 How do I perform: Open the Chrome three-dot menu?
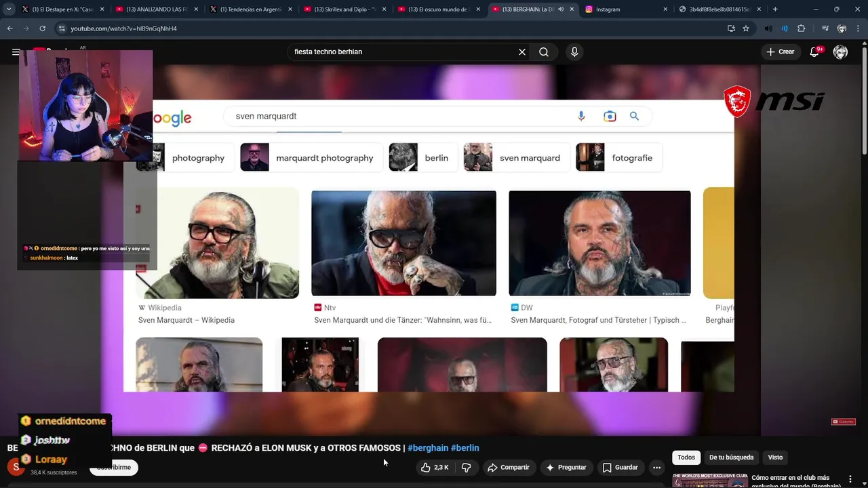click(x=858, y=28)
